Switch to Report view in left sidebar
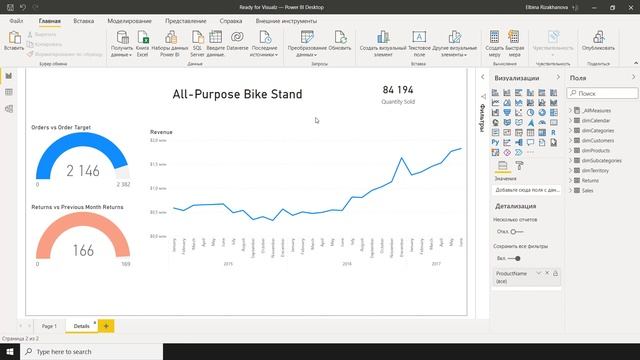The image size is (640, 360). pyautogui.click(x=9, y=76)
